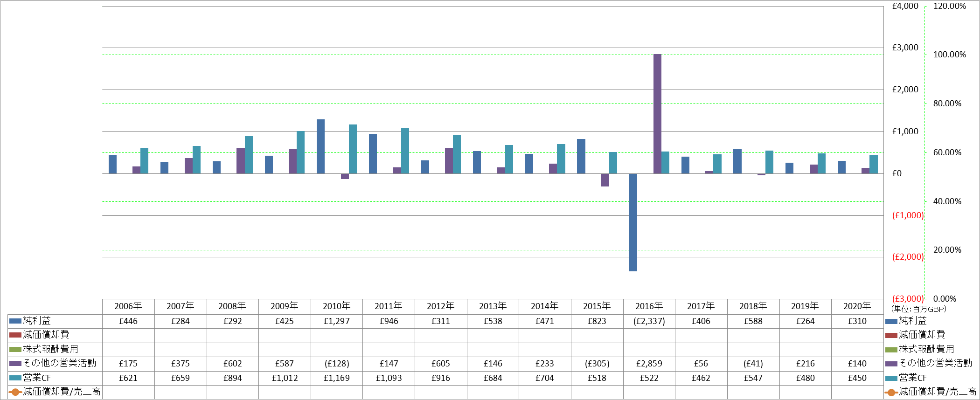Click the purple その他の営業活動 swatch on left

(15, 363)
